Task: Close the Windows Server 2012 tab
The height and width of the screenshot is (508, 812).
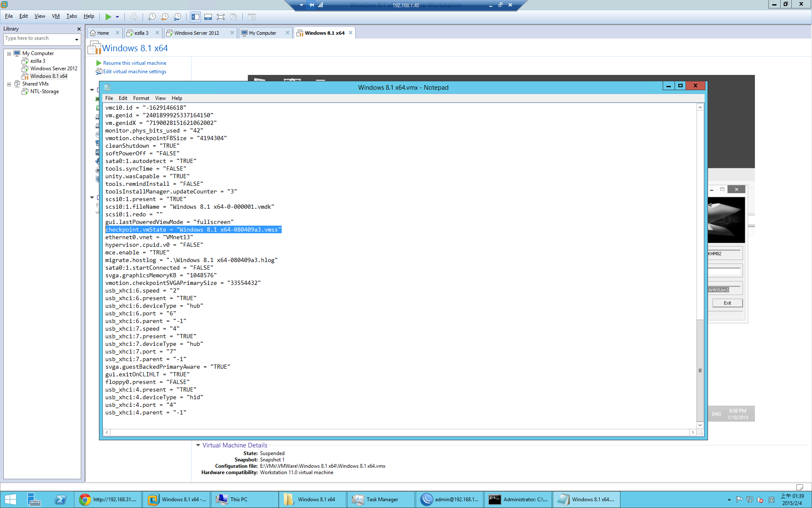Action: pos(232,33)
